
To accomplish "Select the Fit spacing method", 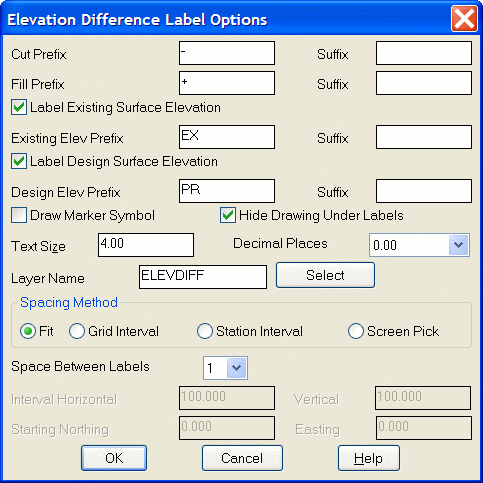I will (x=28, y=331).
